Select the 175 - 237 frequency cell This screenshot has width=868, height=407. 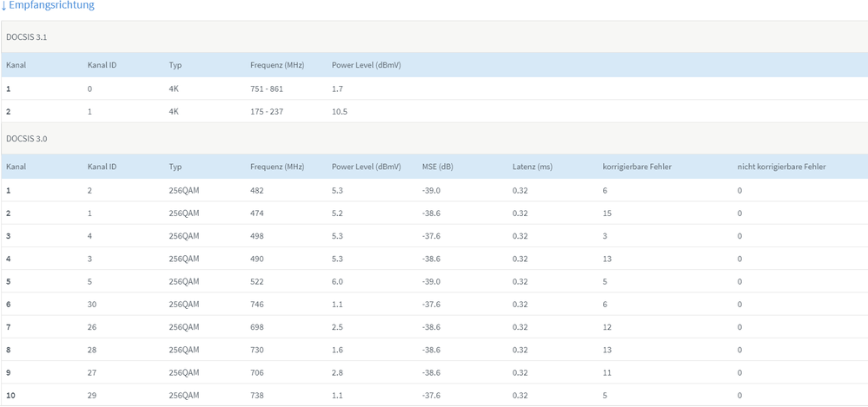coord(267,112)
